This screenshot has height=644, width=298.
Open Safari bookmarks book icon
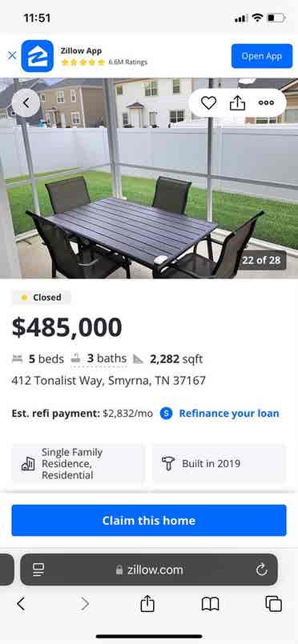click(x=210, y=604)
